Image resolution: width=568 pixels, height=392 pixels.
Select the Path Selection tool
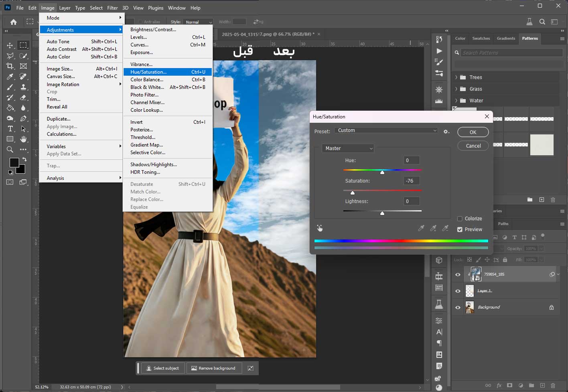pos(24,129)
